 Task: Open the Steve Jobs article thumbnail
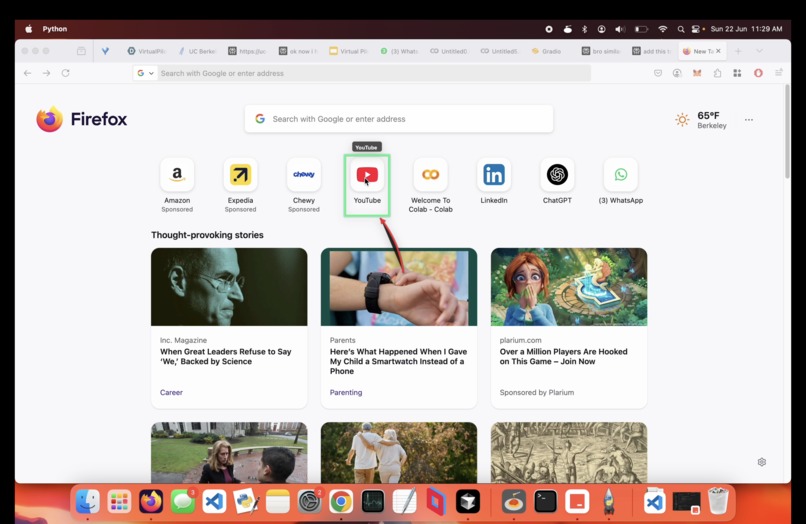229,287
